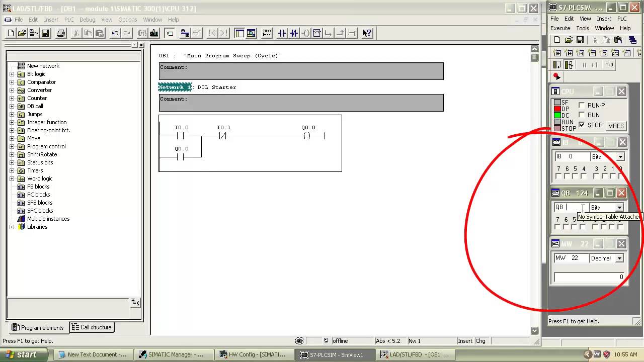
Task: Open Options menu in LAD editor
Action: tap(127, 20)
